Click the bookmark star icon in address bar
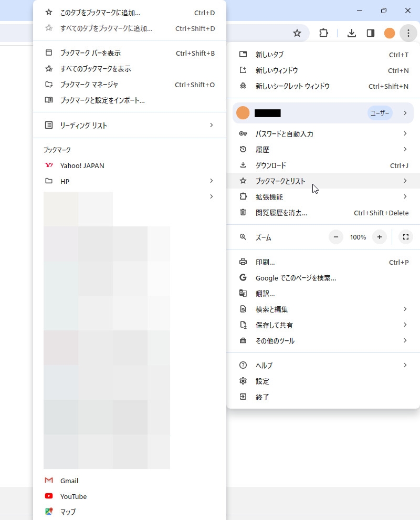This screenshot has height=520, width=420. [x=297, y=34]
